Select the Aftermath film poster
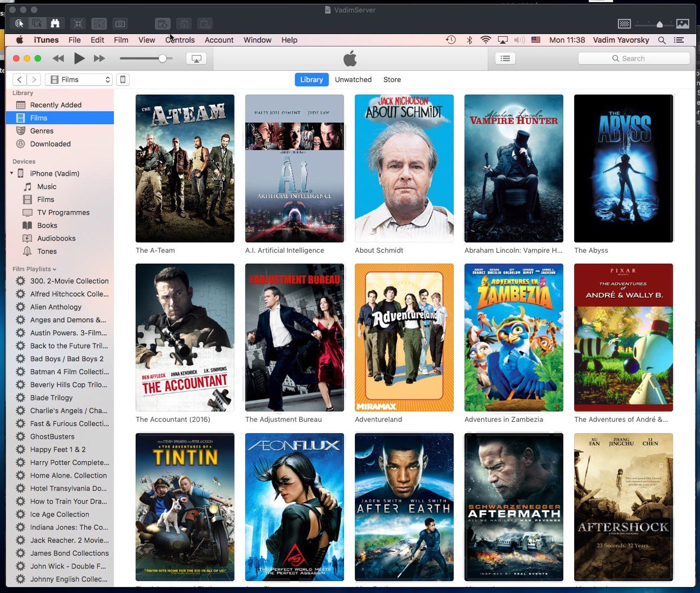 pos(514,507)
